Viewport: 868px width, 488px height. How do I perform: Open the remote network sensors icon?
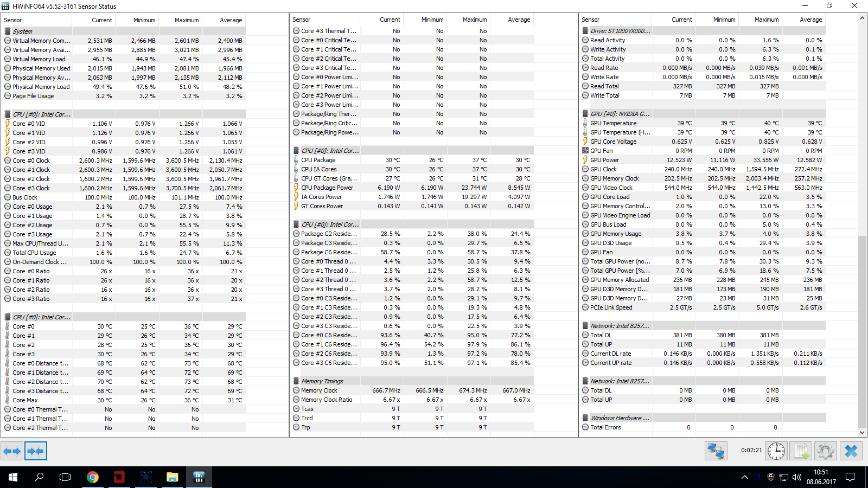tap(716, 451)
